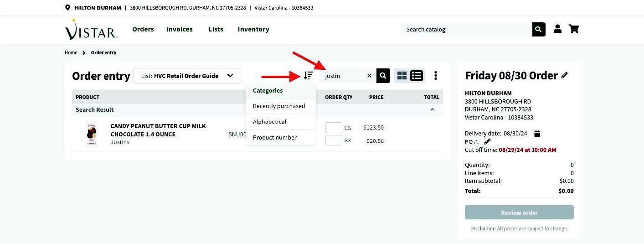Select Alphabetical sort option
This screenshot has width=644, height=244.
click(x=281, y=122)
